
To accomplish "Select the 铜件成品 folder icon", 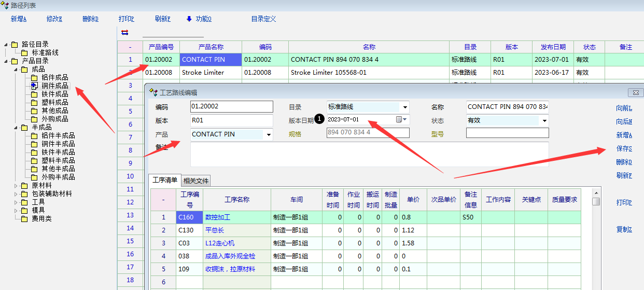I will 34,86.
